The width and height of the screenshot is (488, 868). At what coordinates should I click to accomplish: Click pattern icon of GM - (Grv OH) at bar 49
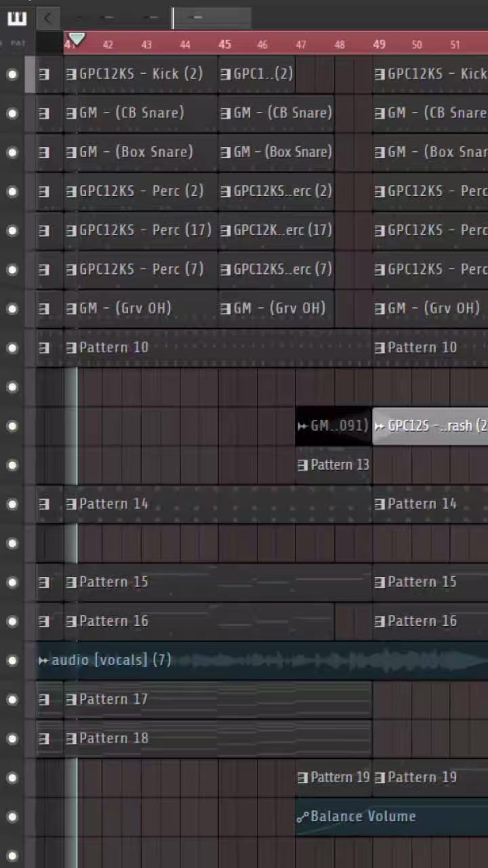coord(380,309)
